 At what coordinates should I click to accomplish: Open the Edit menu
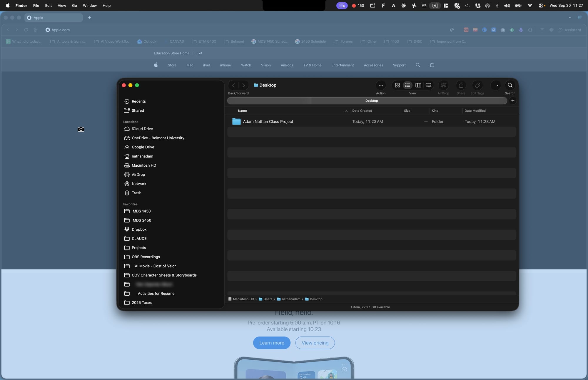click(48, 6)
